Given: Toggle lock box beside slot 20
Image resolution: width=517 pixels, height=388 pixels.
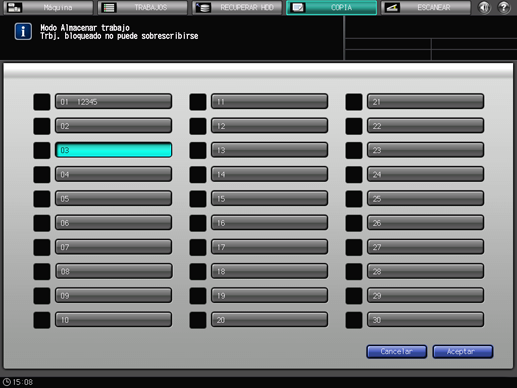Looking at the screenshot, I should click(x=198, y=320).
